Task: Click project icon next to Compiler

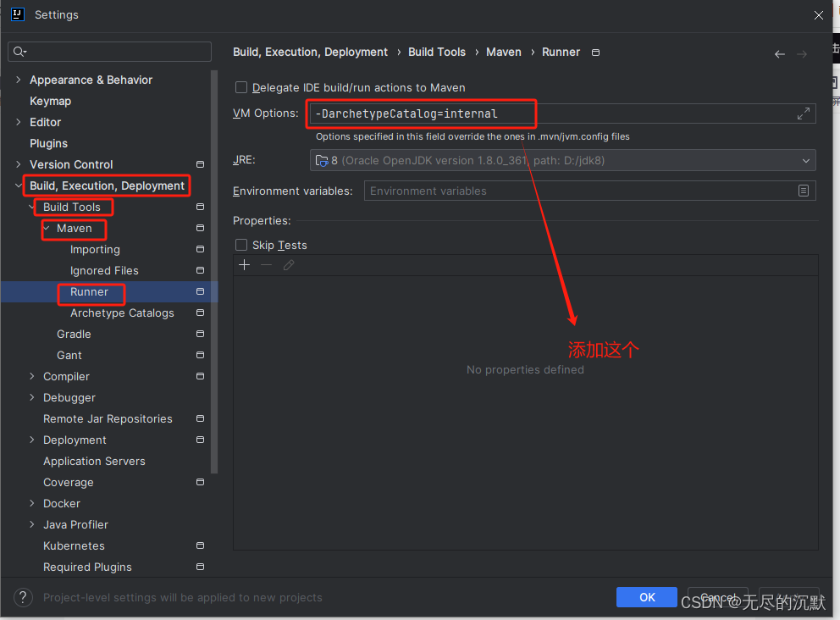Action: point(201,376)
